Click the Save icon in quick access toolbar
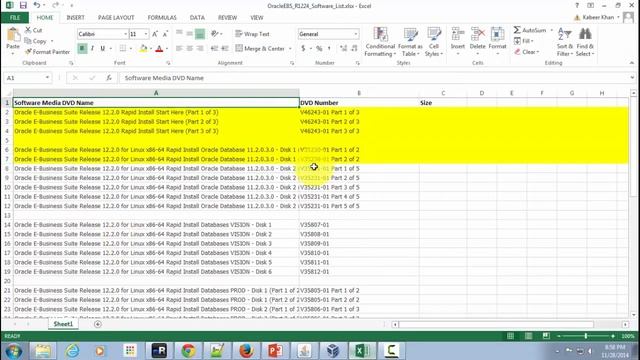 [x=23, y=5]
